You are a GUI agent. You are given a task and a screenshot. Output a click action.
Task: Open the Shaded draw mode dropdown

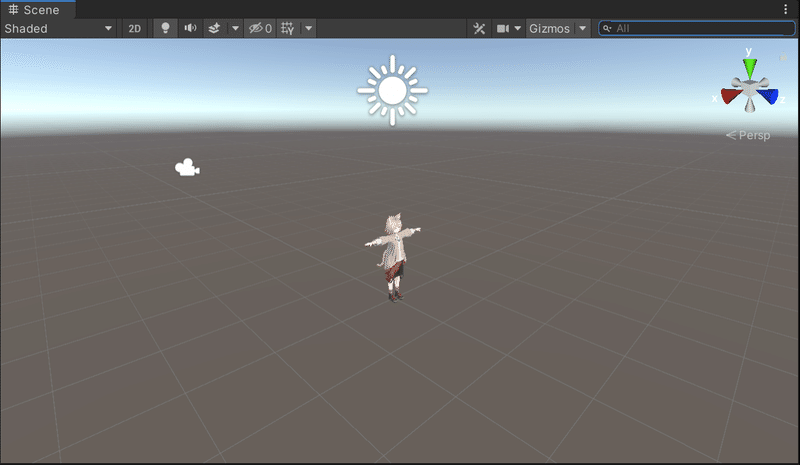[58, 29]
